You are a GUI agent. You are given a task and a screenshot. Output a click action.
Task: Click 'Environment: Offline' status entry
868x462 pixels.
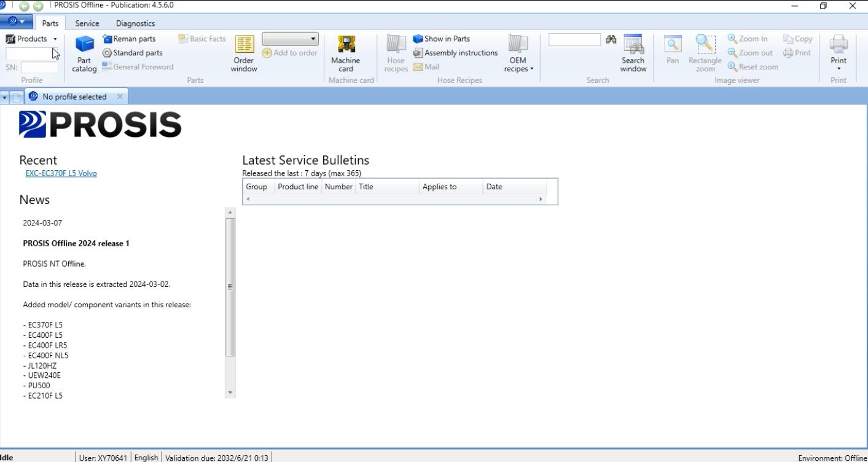click(x=832, y=458)
